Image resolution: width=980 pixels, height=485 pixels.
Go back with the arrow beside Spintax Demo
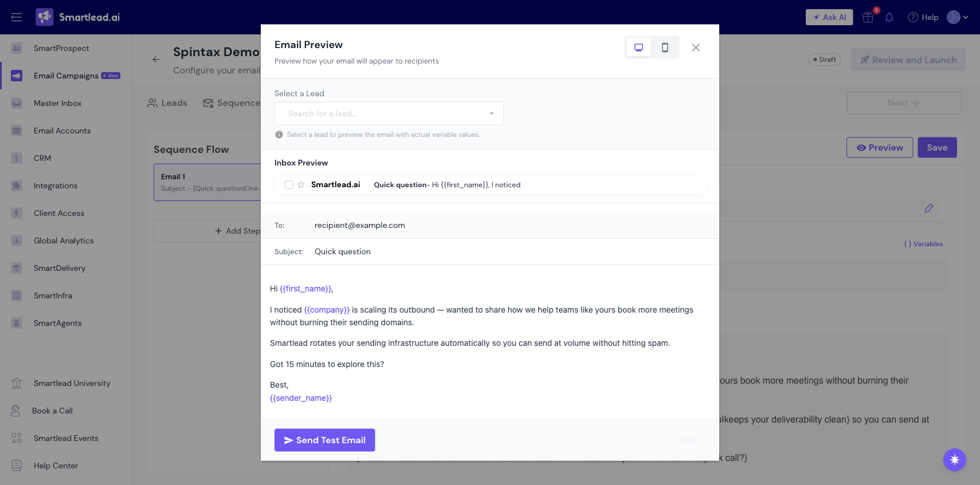tap(156, 60)
